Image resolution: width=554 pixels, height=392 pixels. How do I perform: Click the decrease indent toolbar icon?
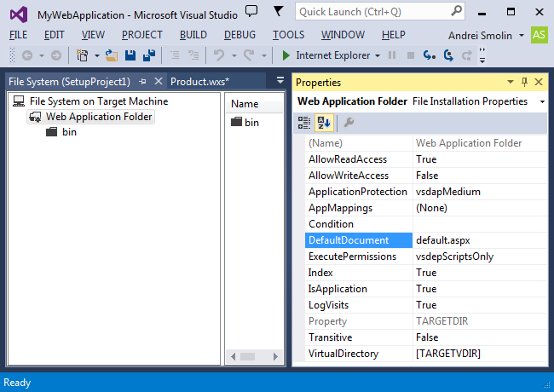coord(175,55)
